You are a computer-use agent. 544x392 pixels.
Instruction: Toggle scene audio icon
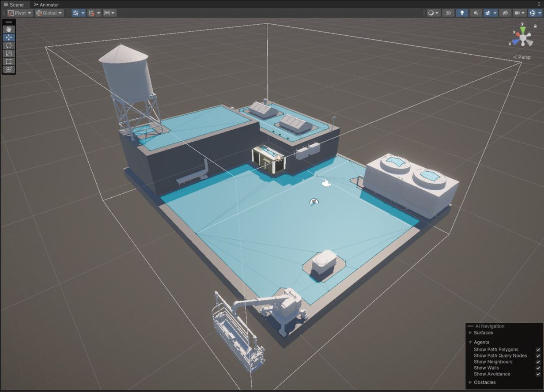tap(476, 13)
